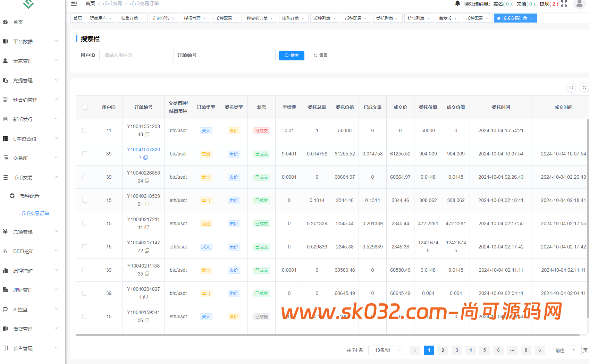589x364 pixels.
Task: Go to page 2 of results
Action: tap(443, 350)
